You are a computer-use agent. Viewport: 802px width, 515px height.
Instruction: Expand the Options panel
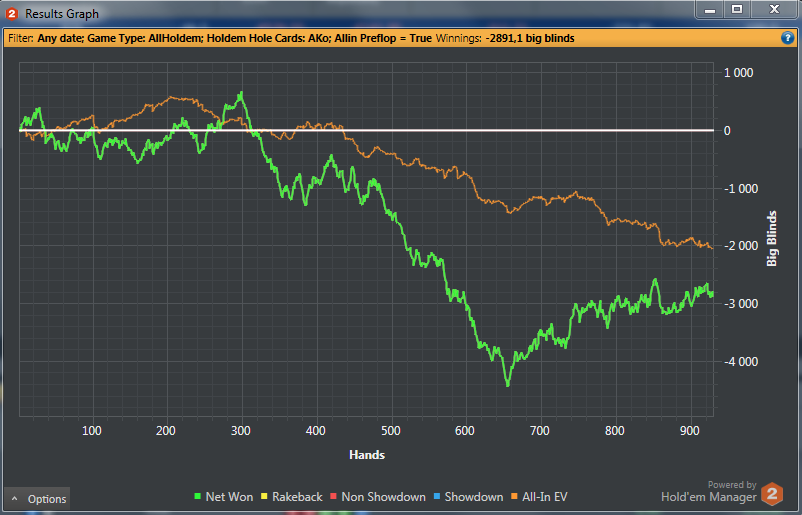37,499
